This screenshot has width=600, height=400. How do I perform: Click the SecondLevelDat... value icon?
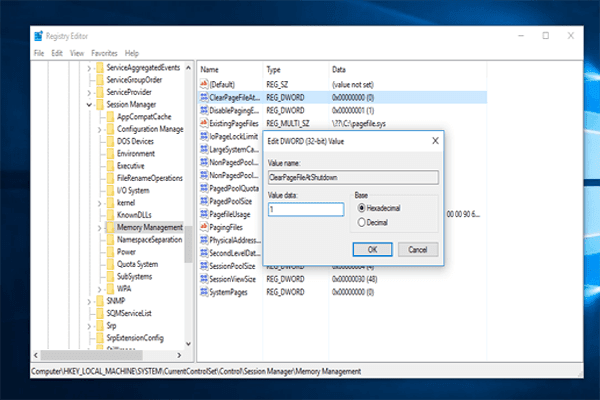(x=204, y=253)
